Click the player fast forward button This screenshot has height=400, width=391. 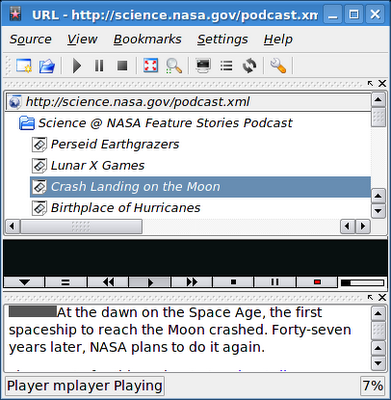click(x=192, y=282)
